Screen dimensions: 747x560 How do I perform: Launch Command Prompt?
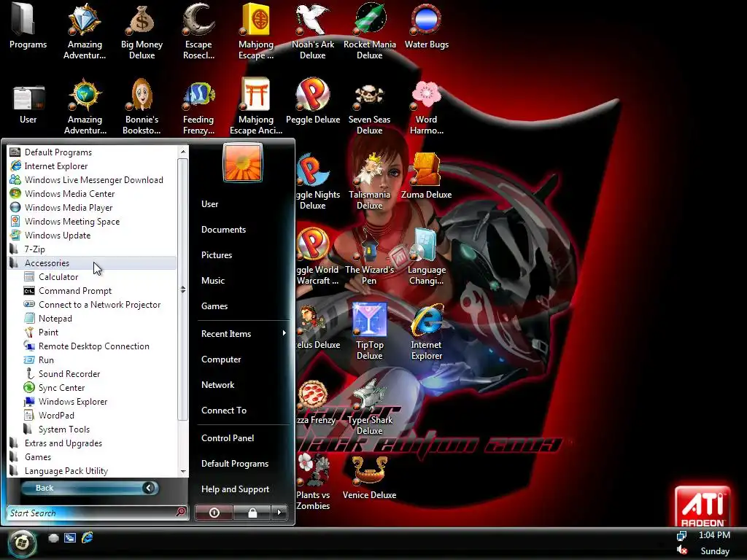99,290
